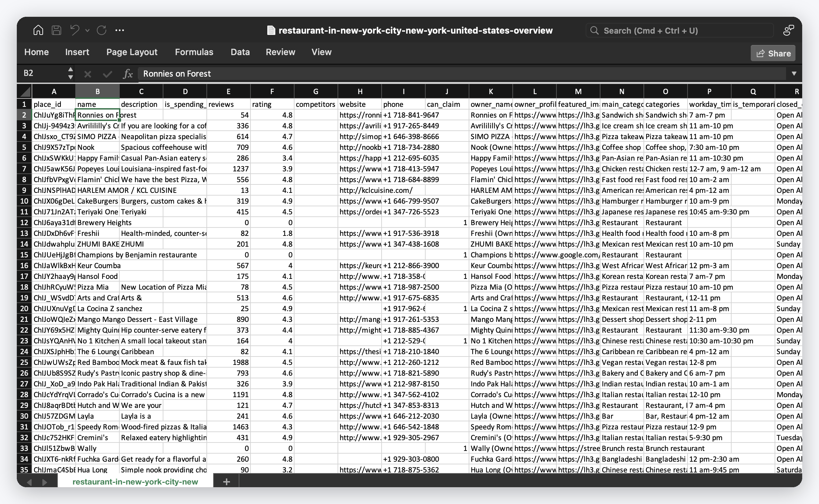Viewport: 819px width, 504px height.
Task: Click the Save floppy disk icon
Action: (x=56, y=30)
